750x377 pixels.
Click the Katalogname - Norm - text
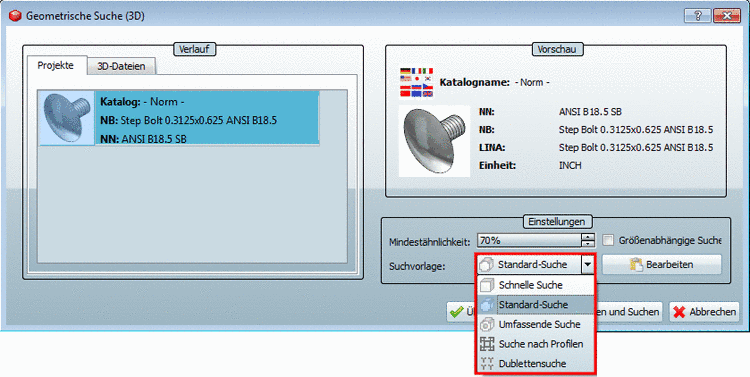click(x=532, y=82)
